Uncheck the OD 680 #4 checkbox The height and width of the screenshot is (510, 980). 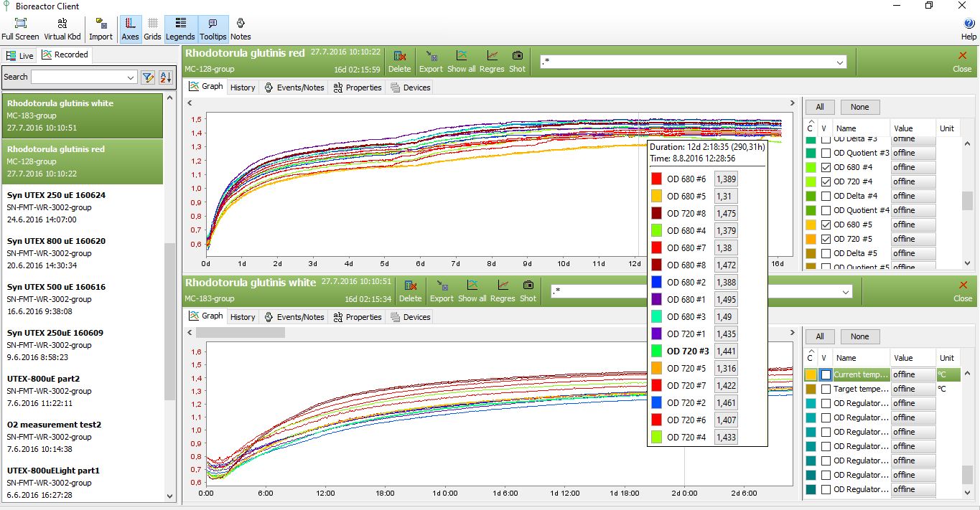[x=826, y=167]
